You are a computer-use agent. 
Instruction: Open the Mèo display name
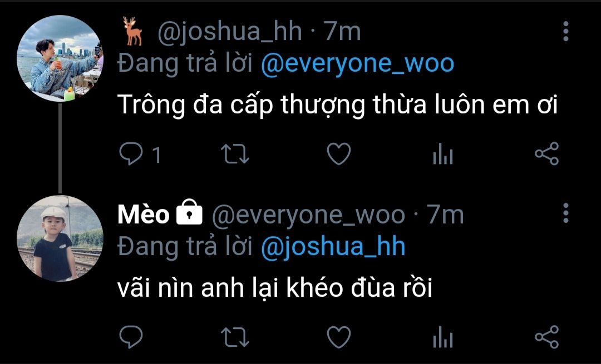(144, 215)
